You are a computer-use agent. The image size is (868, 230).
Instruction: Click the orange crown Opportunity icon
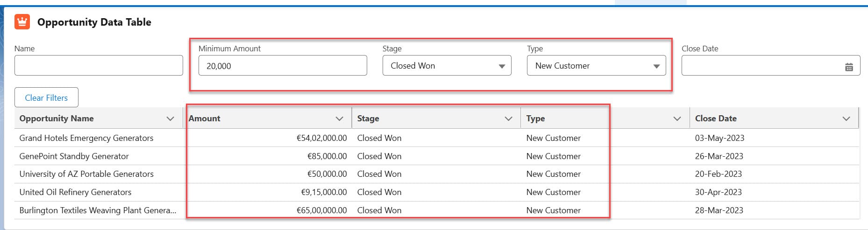(22, 22)
